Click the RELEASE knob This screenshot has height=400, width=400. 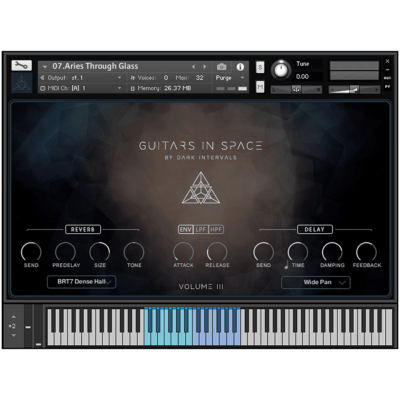coord(217,252)
